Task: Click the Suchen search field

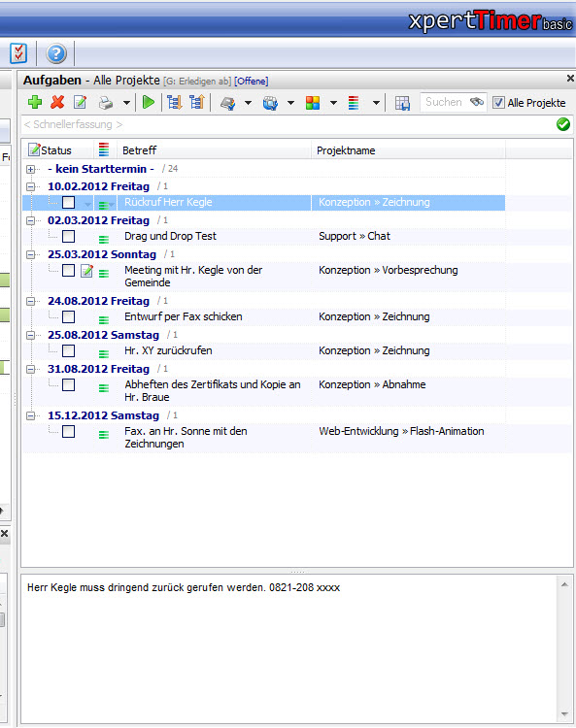Action: pyautogui.click(x=444, y=102)
